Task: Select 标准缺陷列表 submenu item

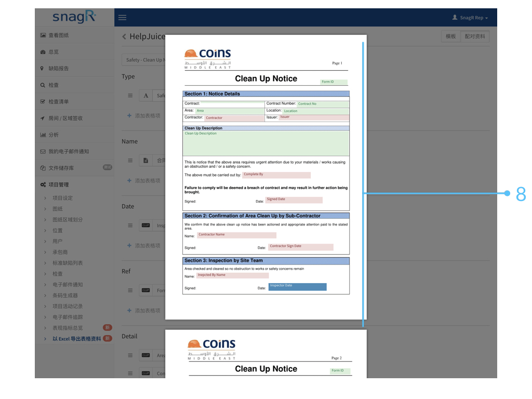Action: pyautogui.click(x=68, y=263)
